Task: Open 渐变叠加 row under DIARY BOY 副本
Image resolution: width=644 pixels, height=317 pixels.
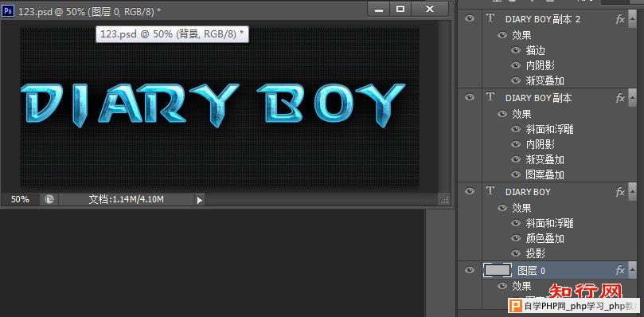Action: (545, 159)
